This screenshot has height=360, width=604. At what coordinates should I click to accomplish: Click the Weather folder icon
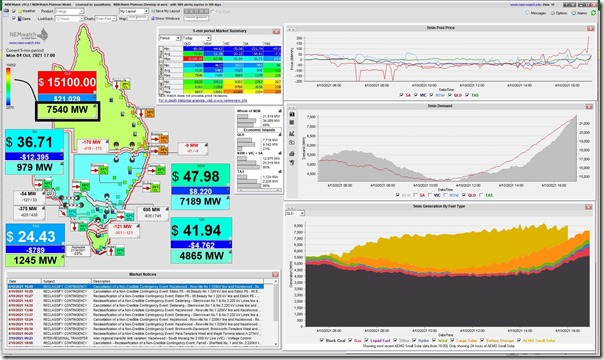tap(20, 12)
